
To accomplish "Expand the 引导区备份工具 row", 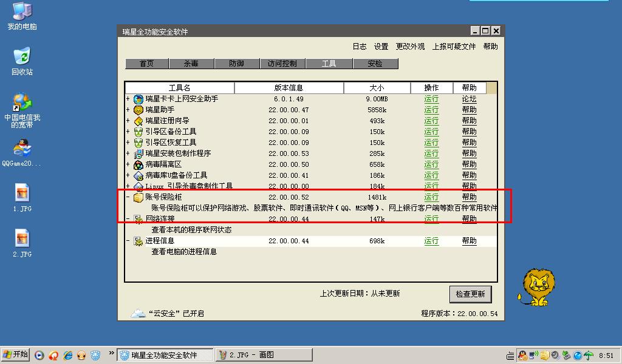I will coord(128,132).
